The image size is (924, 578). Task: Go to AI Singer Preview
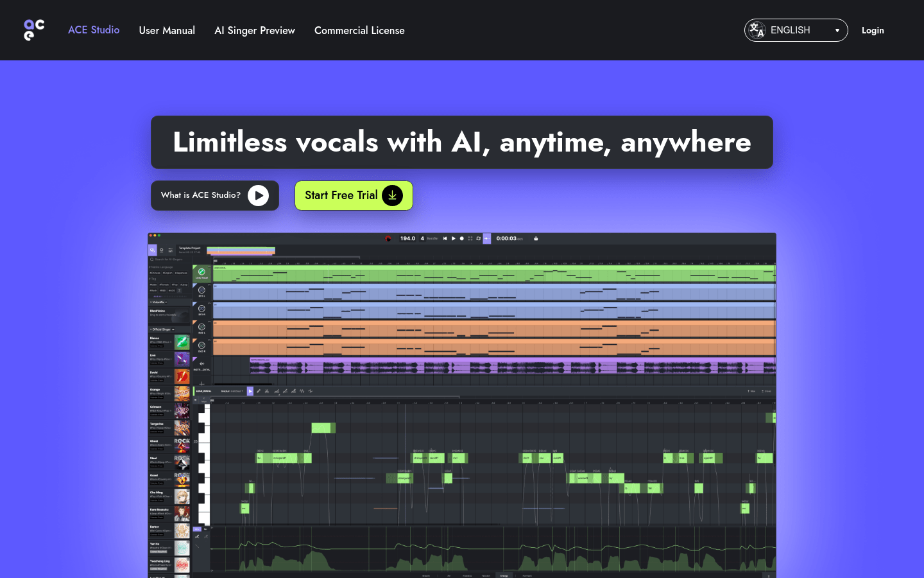pyautogui.click(x=255, y=30)
